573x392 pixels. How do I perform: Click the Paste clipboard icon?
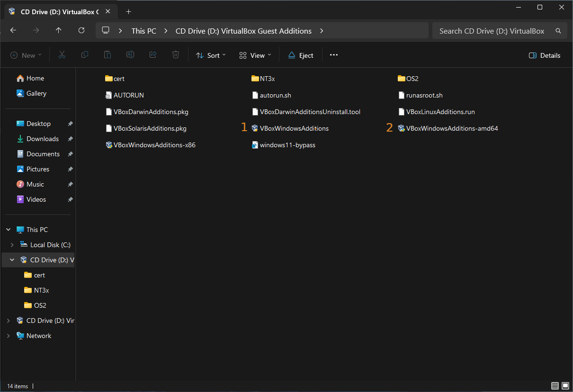coord(107,55)
